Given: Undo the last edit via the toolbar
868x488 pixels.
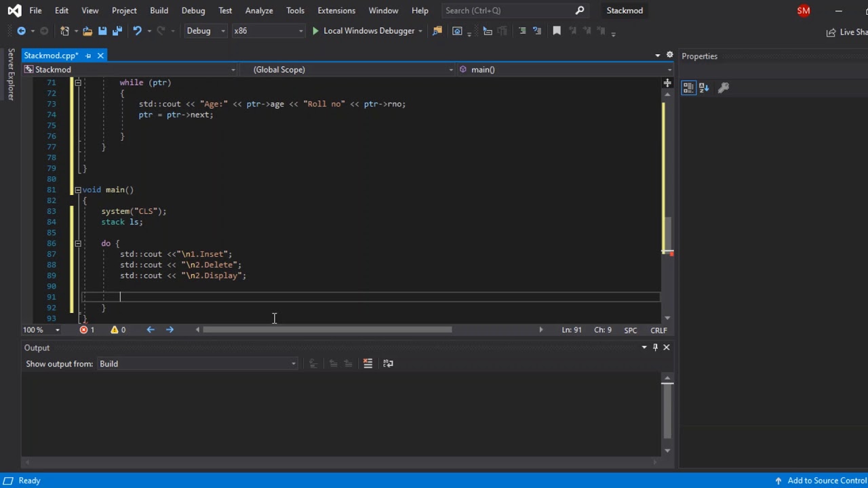Looking at the screenshot, I should pos(137,30).
